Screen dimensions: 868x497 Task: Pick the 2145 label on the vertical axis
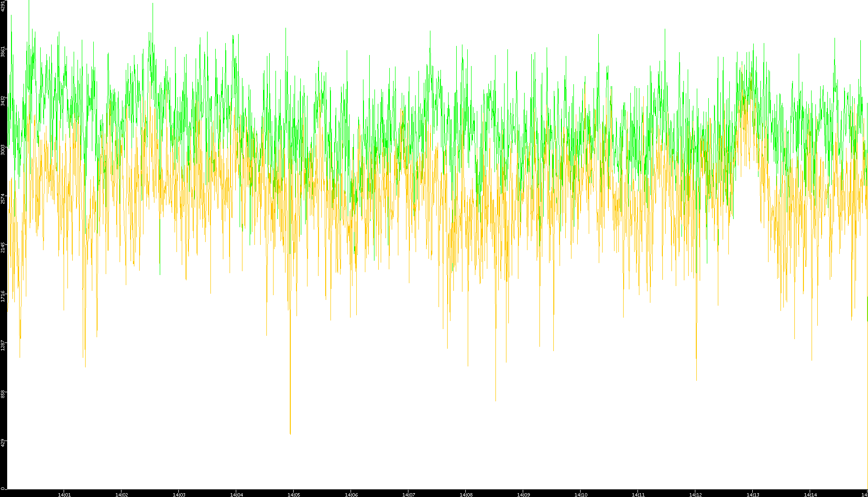(3, 247)
